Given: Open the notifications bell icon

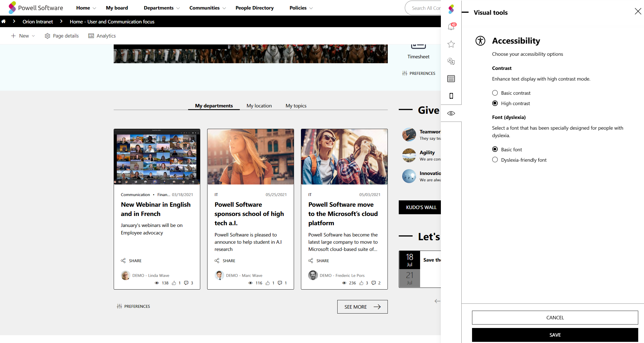Looking at the screenshot, I should pyautogui.click(x=451, y=27).
